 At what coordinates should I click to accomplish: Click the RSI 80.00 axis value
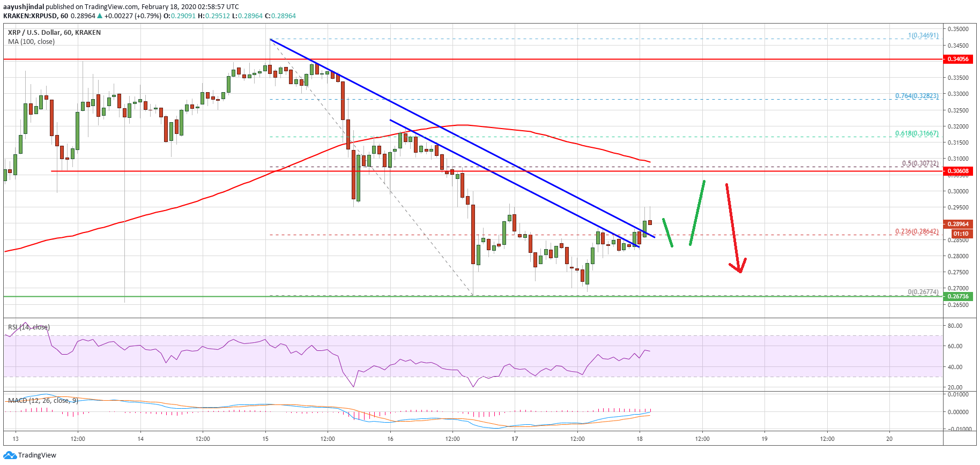(955, 326)
